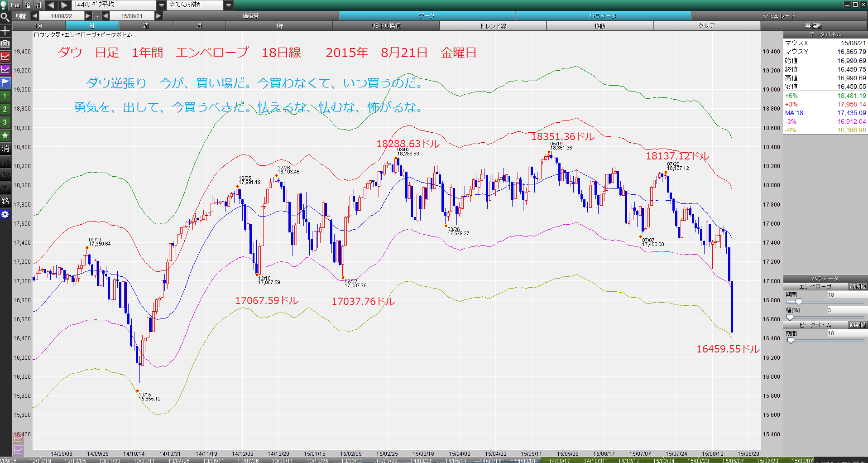Viewport: 868px width, 463px height.
Task: Select the 月 monthly timeframe
Action: coord(199,26)
